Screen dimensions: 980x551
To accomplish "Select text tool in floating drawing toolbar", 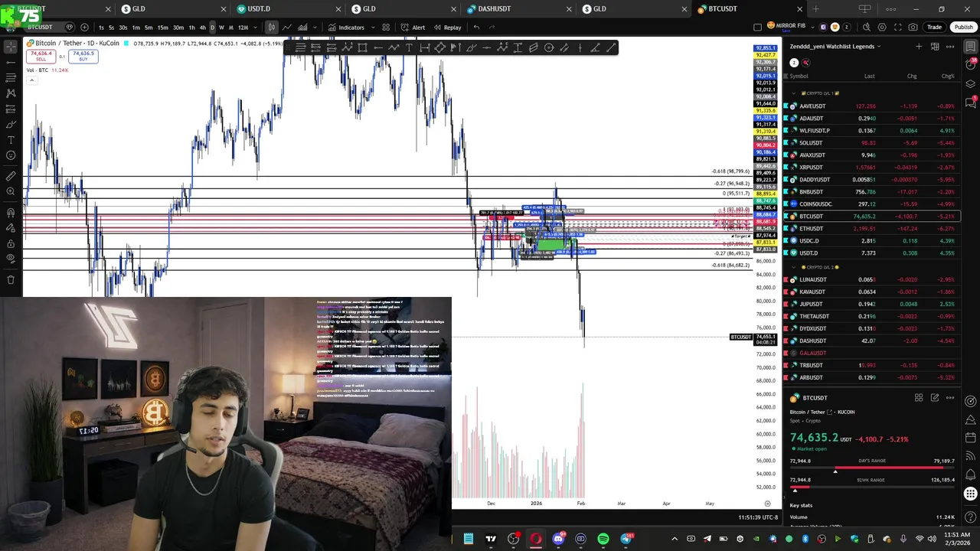I will click(x=409, y=47).
